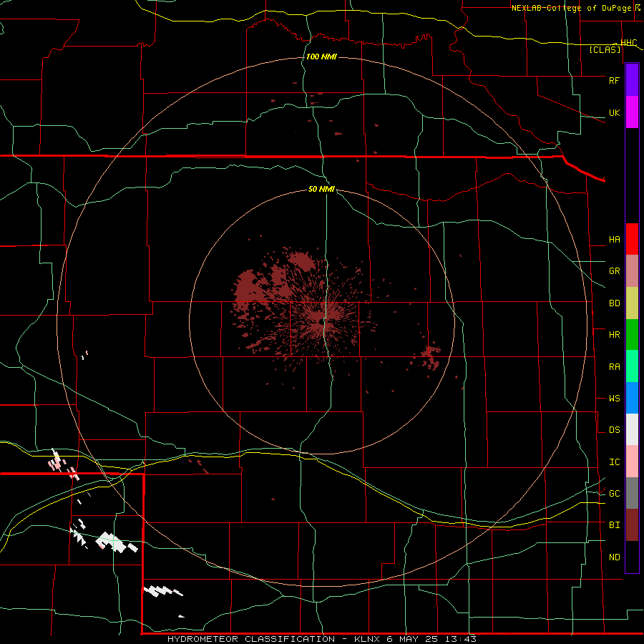This screenshot has width=644, height=644.
Task: Click the 'IC' legend label
Action: pos(614,462)
